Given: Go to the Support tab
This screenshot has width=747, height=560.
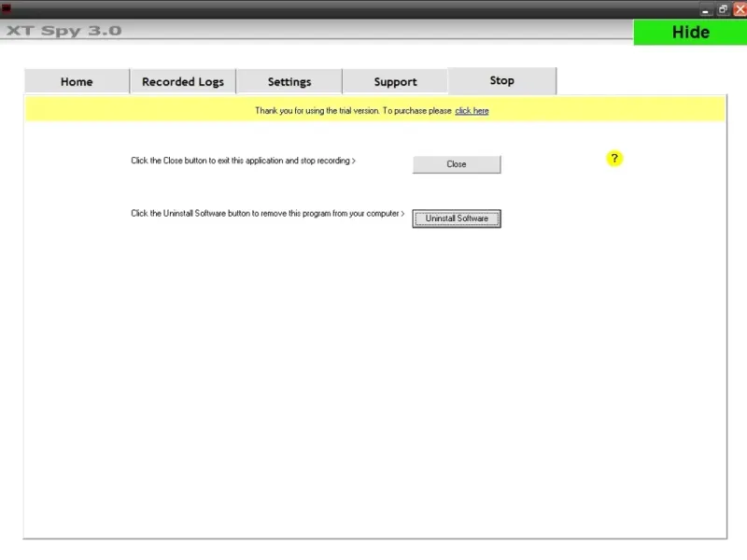Looking at the screenshot, I should 395,81.
